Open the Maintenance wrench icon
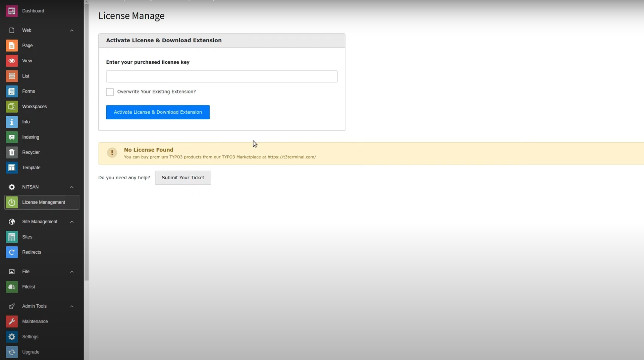Screen dimensions: 644x360 point(12,321)
